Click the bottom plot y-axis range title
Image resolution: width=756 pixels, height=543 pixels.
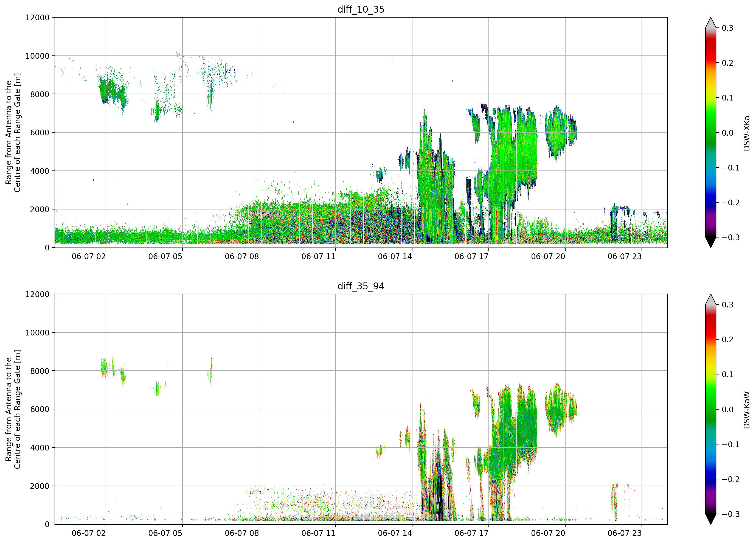tap(13, 409)
